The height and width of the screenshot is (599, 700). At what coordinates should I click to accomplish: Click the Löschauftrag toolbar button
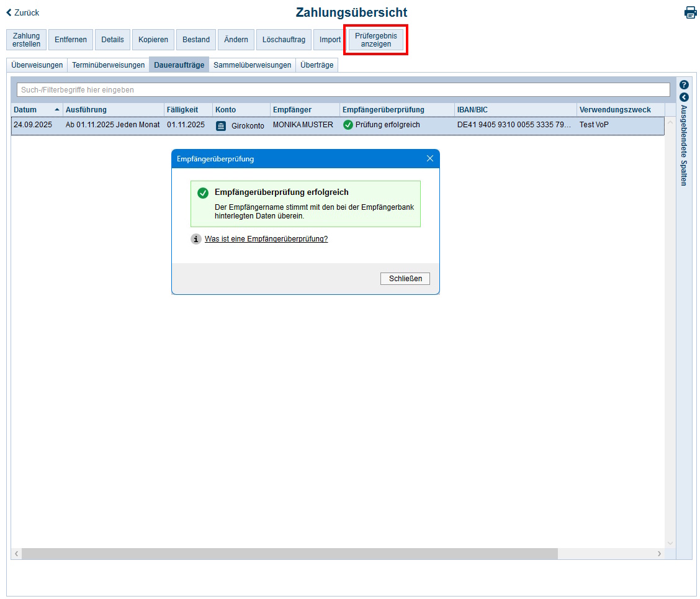point(284,40)
